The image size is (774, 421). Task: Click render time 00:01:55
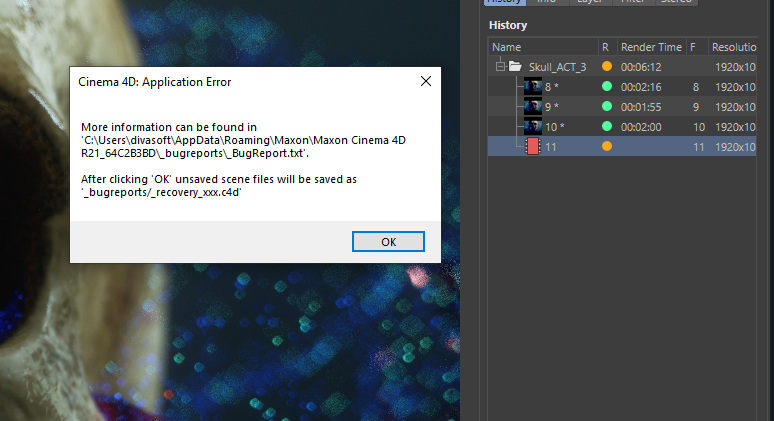tap(641, 107)
